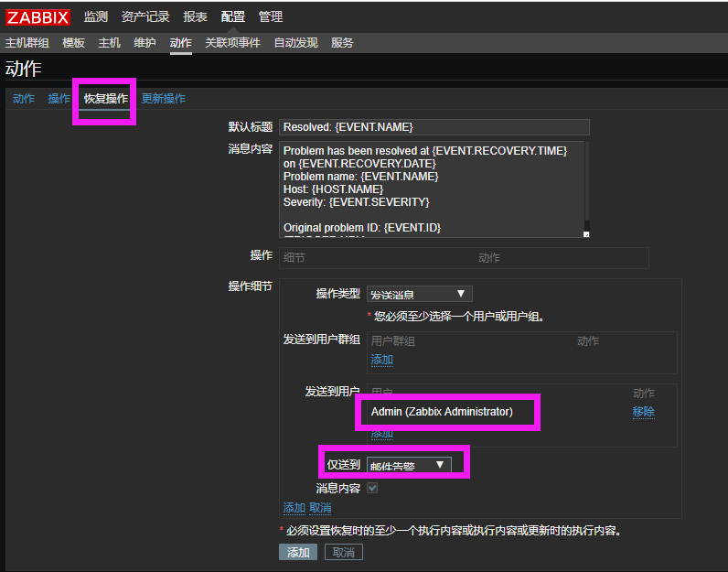The width and height of the screenshot is (728, 572).
Task: Go to 维护 submenu
Action: pos(145,43)
